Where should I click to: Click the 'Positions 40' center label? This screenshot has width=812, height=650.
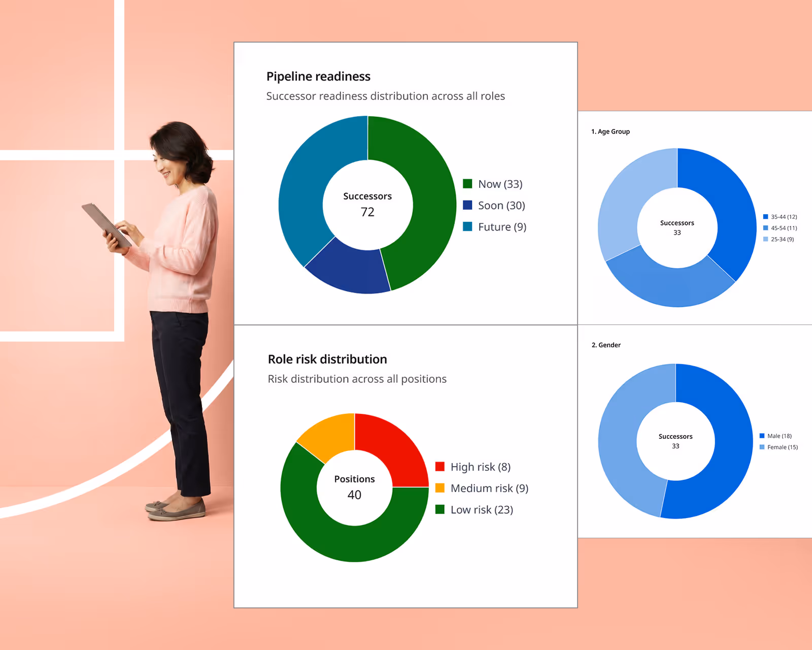[355, 486]
